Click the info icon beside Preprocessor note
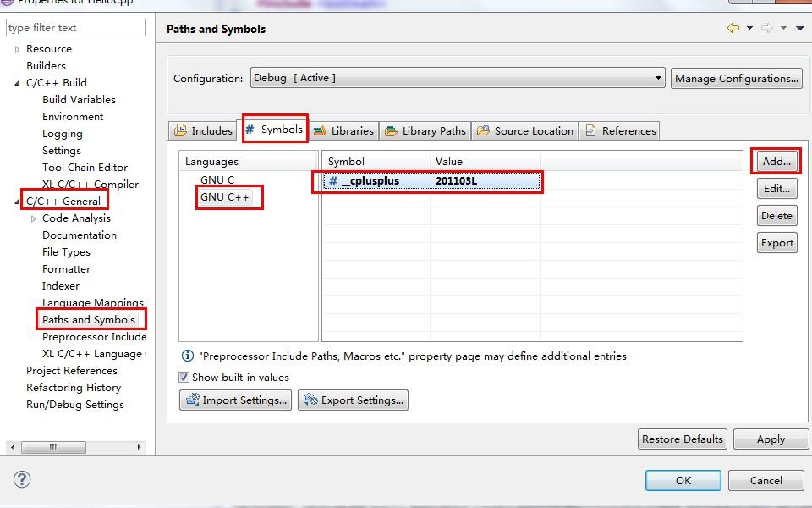Screen dimensions: 812x508 (x=188, y=356)
